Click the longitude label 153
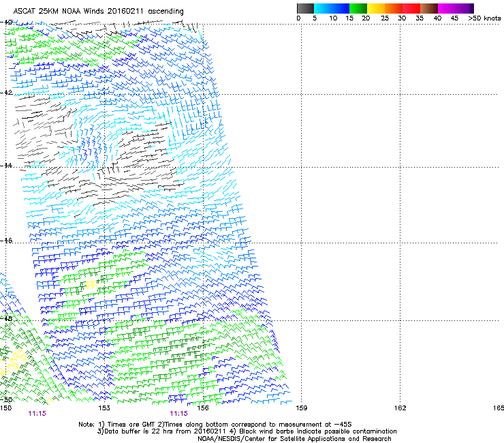 104,408
